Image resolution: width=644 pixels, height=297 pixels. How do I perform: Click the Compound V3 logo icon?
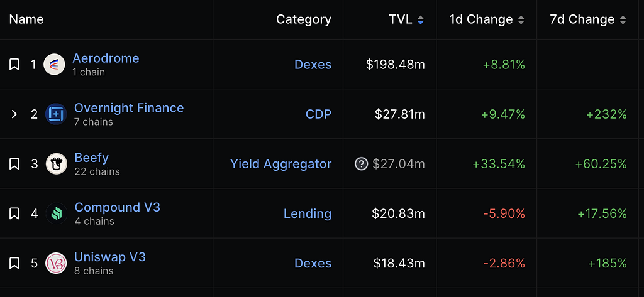click(56, 213)
